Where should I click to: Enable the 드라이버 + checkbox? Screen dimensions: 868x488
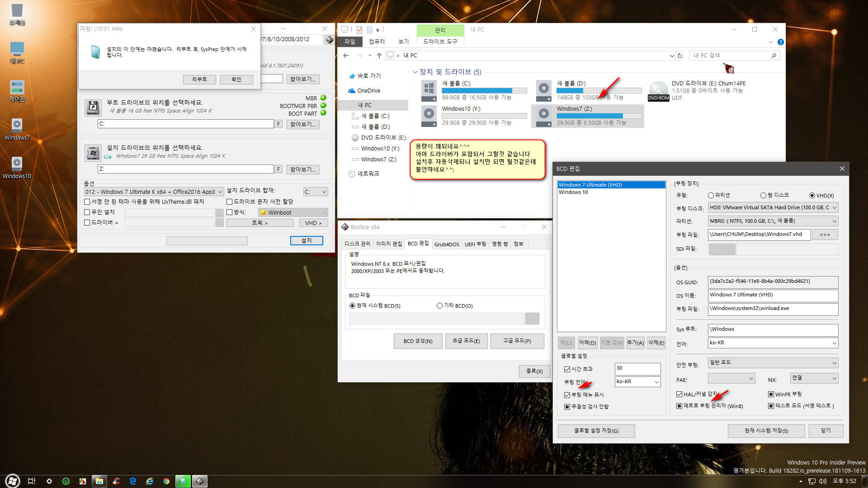87,222
